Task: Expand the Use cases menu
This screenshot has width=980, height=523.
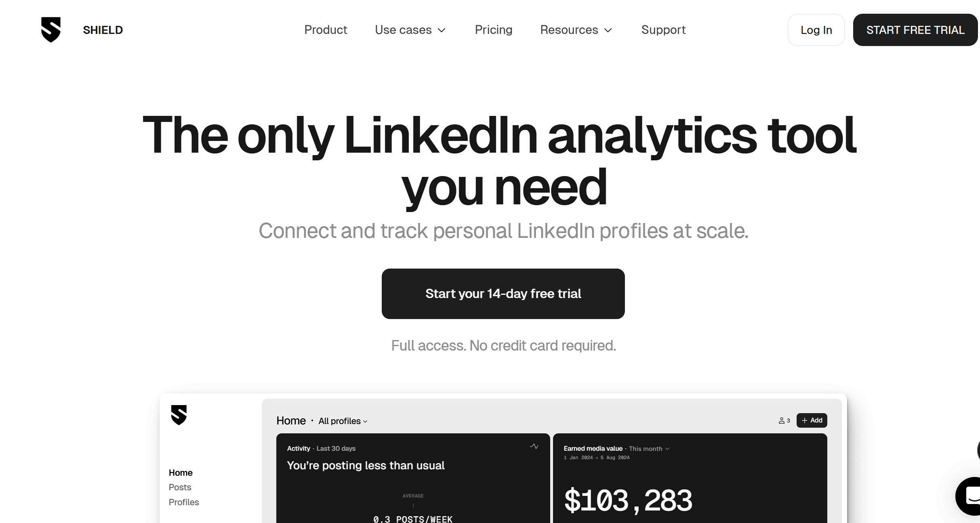Action: point(410,30)
